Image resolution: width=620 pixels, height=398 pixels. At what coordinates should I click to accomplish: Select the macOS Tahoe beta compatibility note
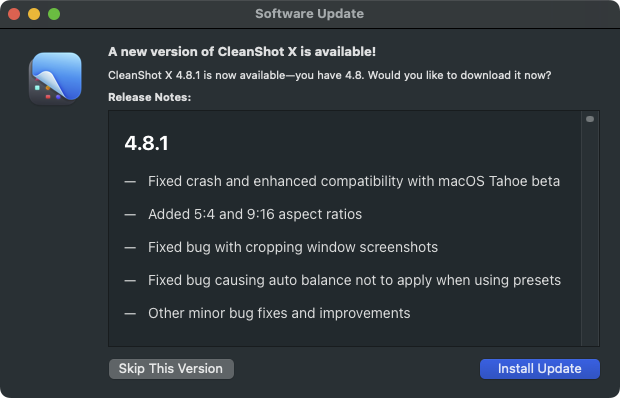coord(354,181)
